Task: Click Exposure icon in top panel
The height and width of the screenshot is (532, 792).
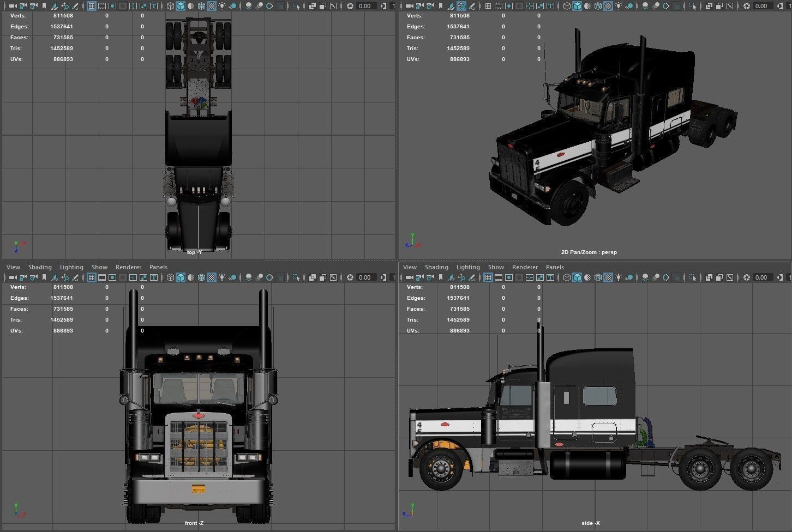Action: [350, 6]
